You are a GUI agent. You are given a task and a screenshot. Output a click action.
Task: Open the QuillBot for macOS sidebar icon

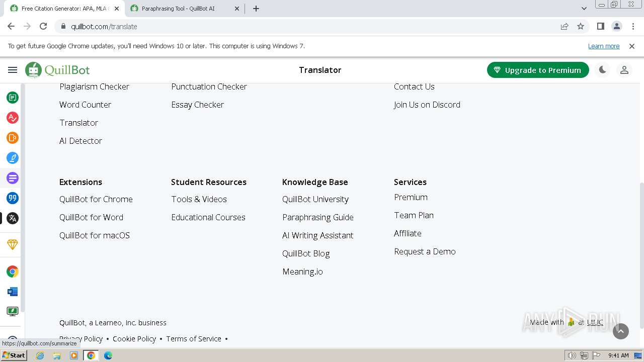[13, 311]
